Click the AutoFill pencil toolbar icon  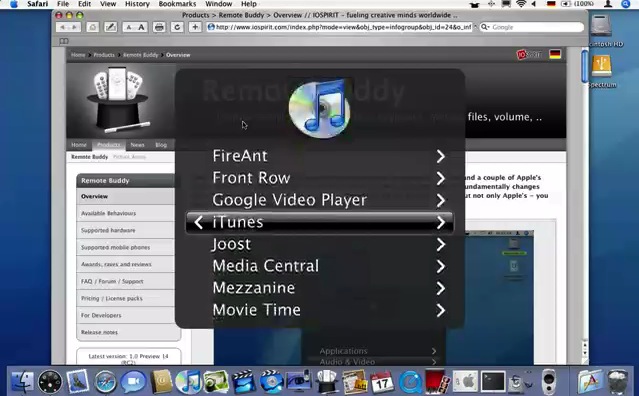(110, 27)
